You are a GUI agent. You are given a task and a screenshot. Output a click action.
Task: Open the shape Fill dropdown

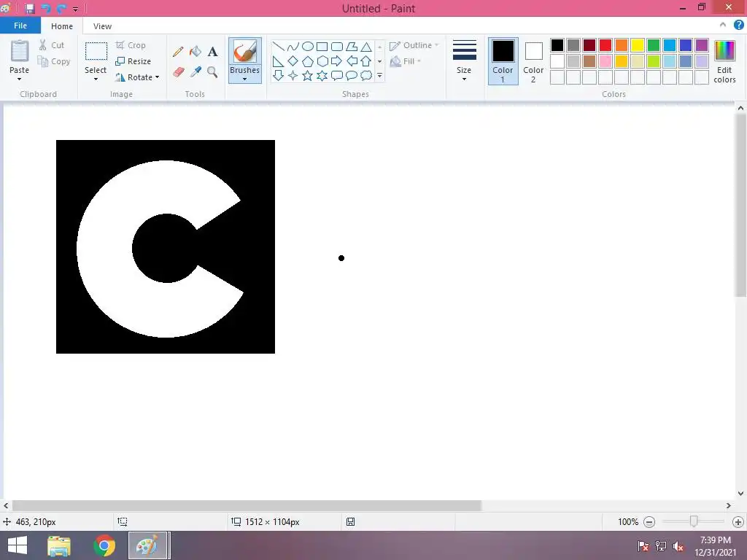pos(406,61)
